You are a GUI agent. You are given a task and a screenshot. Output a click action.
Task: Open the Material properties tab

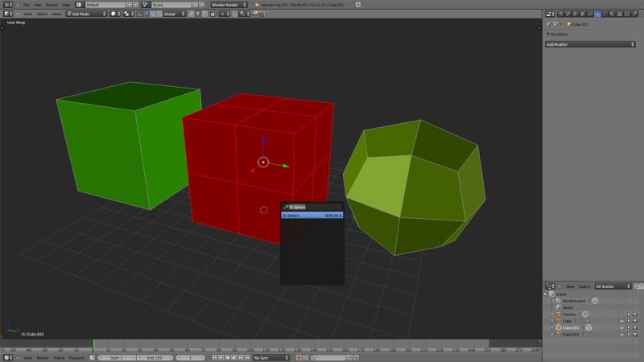(x=612, y=14)
